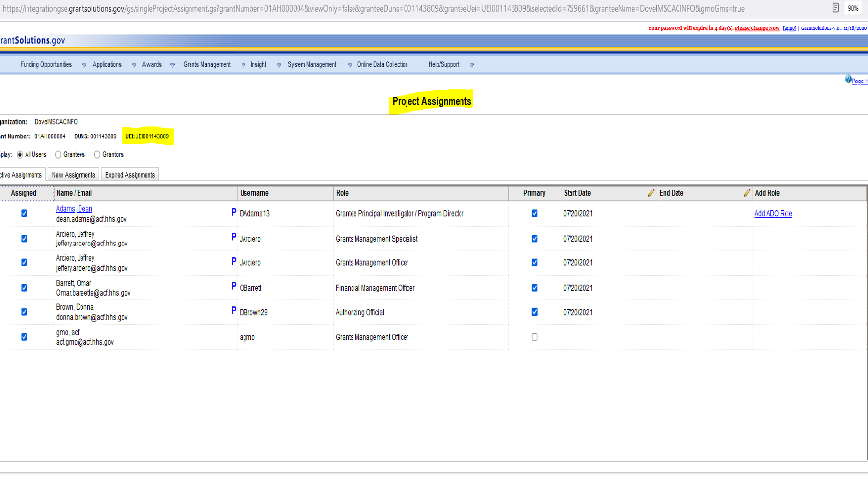Expand the Awards dropdown arrow

[x=172, y=65]
